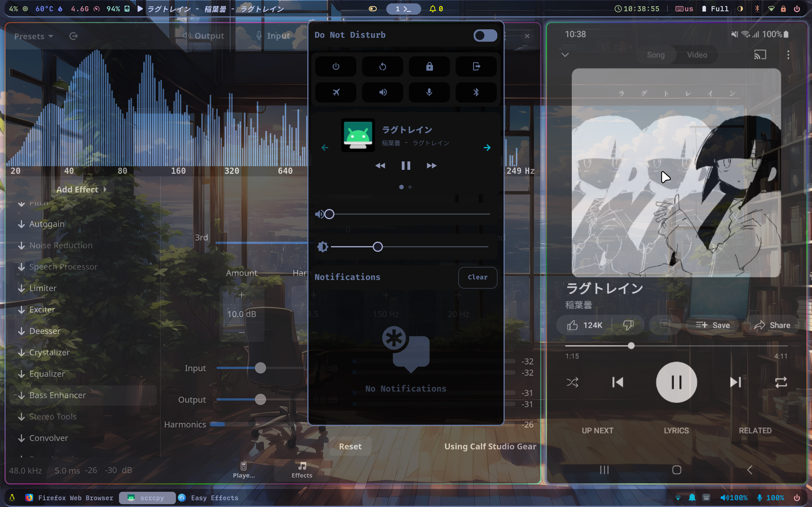Image resolution: width=812 pixels, height=507 pixels.
Task: Switch to the Lyrics tab
Action: coord(676,430)
